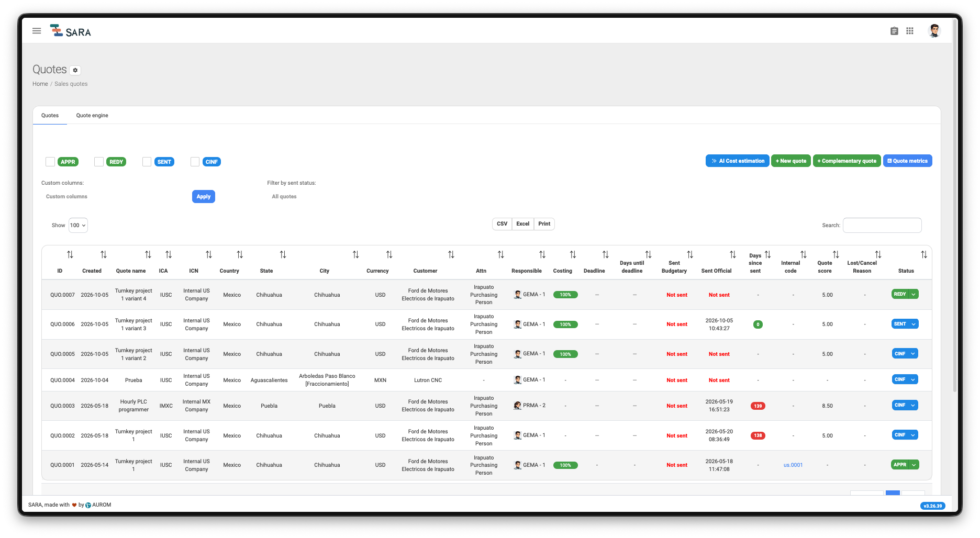Sort by the ID column
This screenshot has width=980, height=538.
tap(70, 254)
